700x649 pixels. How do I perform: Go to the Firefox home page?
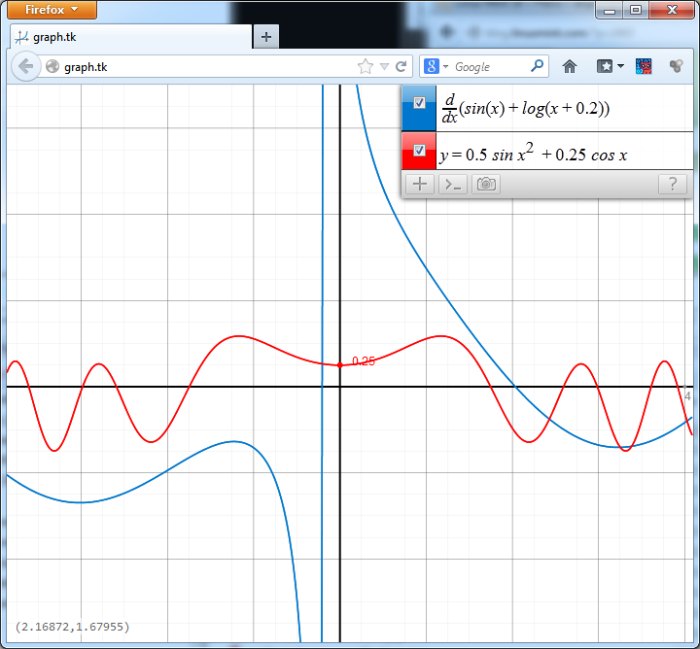(569, 67)
